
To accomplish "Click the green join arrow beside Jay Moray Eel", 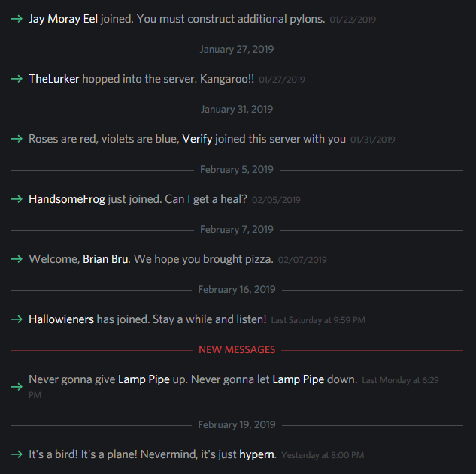I will pos(17,19).
